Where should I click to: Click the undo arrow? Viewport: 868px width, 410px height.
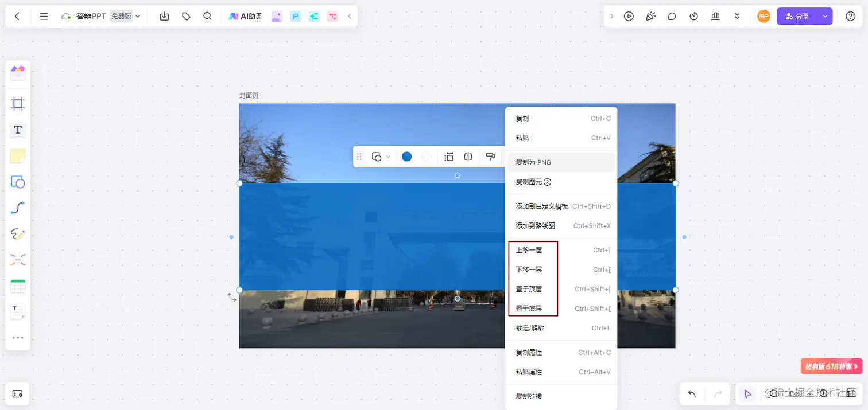coord(692,394)
